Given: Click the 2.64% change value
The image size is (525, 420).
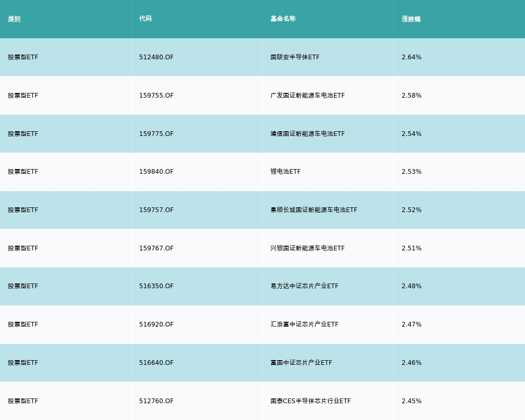Looking at the screenshot, I should (412, 57).
